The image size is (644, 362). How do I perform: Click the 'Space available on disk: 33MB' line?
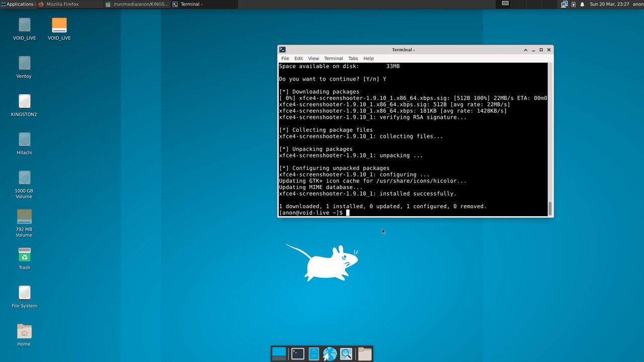[x=339, y=66]
